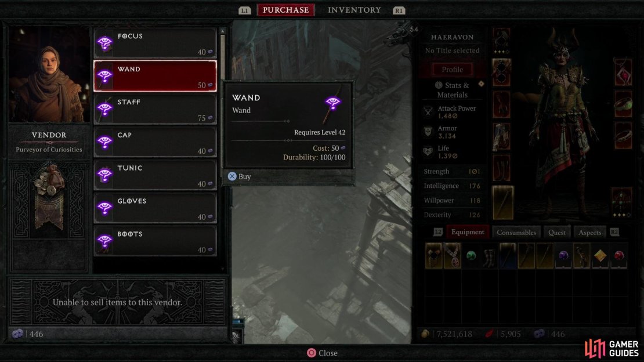Open the Quest inventory tab
This screenshot has height=362, width=644.
coord(556,232)
